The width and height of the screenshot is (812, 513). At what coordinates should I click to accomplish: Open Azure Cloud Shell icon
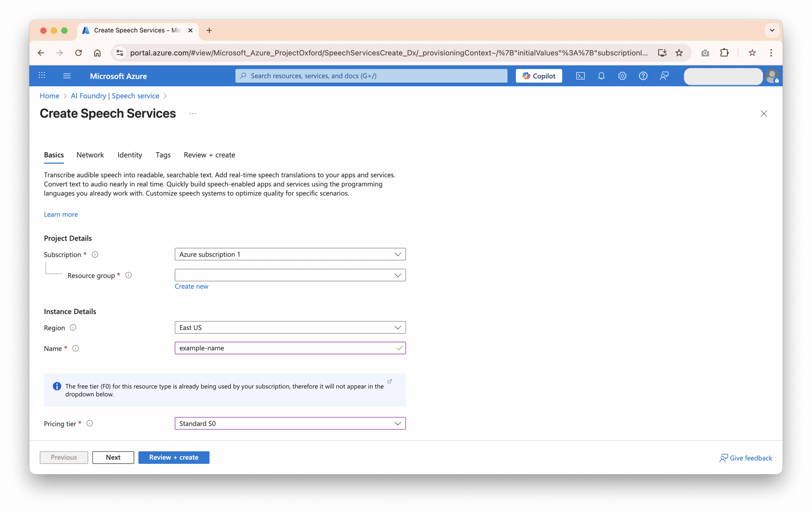[580, 76]
